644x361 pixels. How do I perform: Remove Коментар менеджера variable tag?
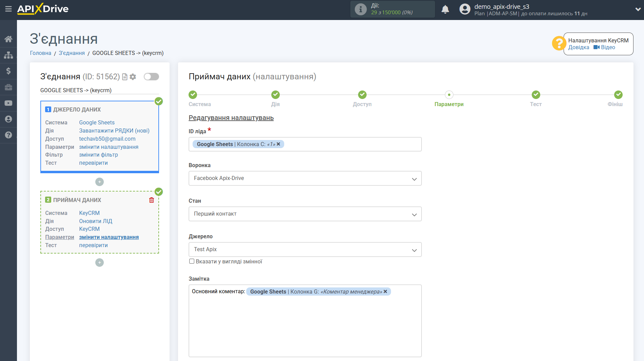coord(385,292)
